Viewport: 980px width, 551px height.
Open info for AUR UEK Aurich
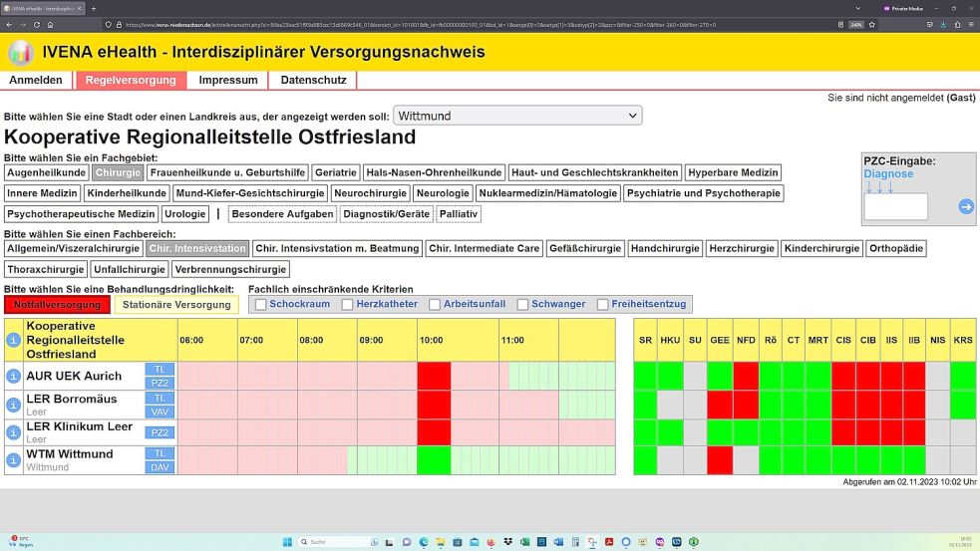[13, 376]
